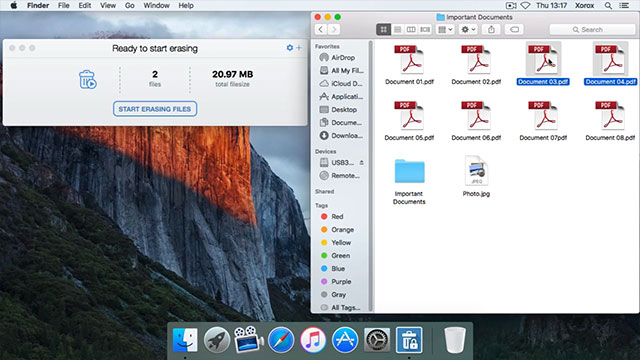This screenshot has height=360, width=640.
Task: Select Document 06.pdf
Action: coord(476,120)
